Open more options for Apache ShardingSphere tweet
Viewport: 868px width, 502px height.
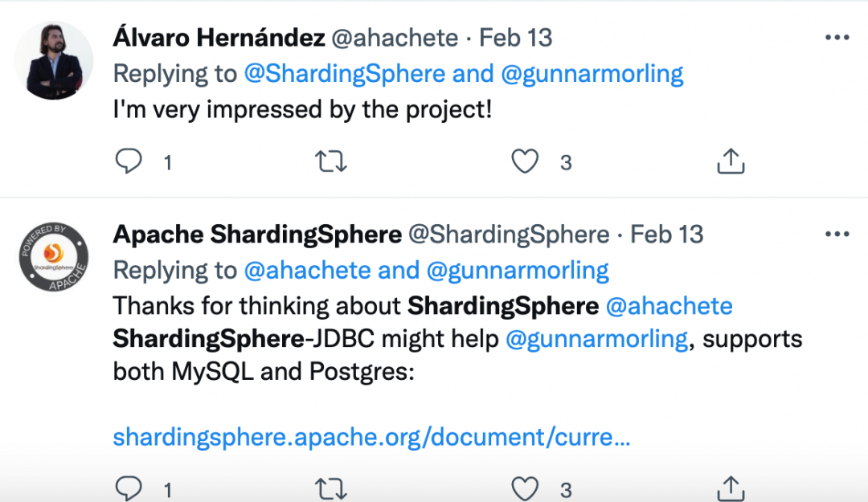click(x=837, y=235)
